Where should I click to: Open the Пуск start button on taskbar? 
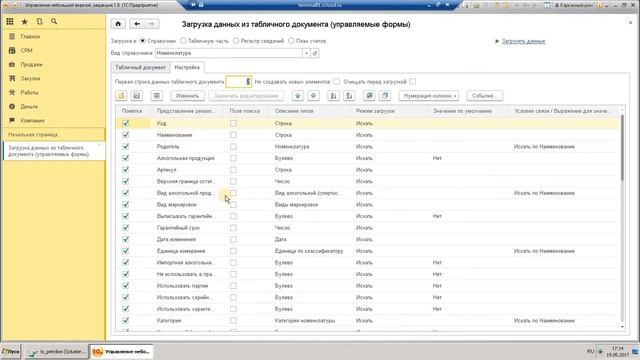tap(11, 351)
